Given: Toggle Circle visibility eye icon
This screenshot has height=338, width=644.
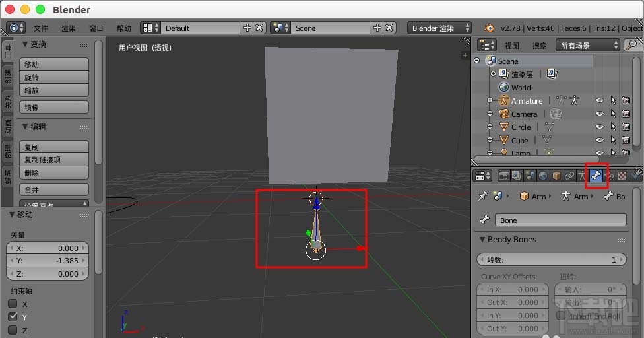Looking at the screenshot, I should pyautogui.click(x=600, y=127).
